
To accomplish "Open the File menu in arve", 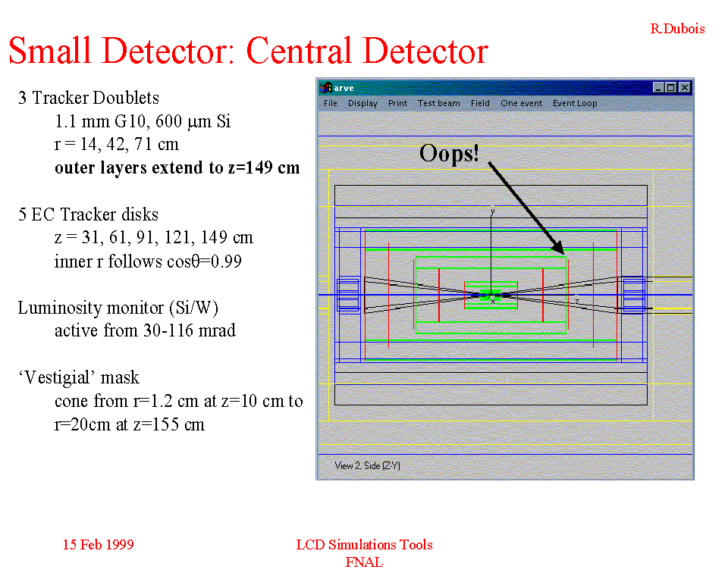I will pos(330,103).
